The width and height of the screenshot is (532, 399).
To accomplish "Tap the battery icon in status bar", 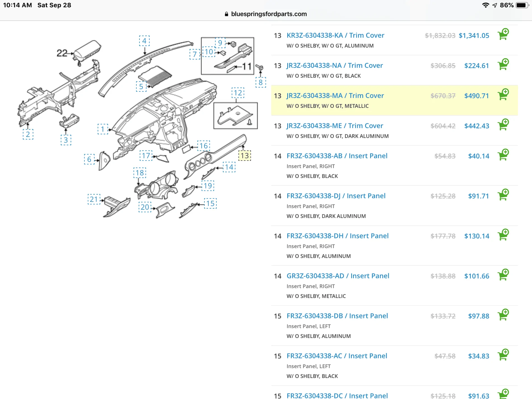I will [x=522, y=5].
